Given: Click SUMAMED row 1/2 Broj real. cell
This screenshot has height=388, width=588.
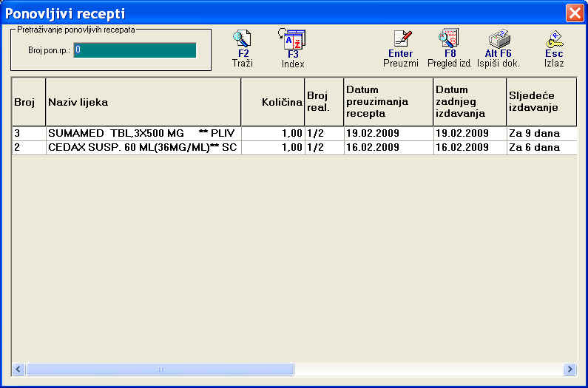Looking at the screenshot, I should point(325,134).
